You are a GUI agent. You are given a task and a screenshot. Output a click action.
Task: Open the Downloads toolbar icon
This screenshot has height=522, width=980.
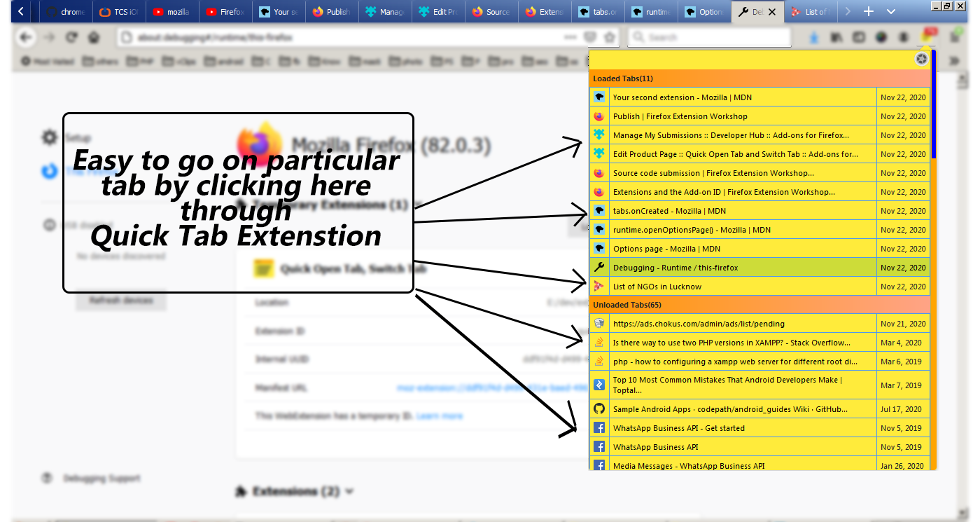[815, 37]
